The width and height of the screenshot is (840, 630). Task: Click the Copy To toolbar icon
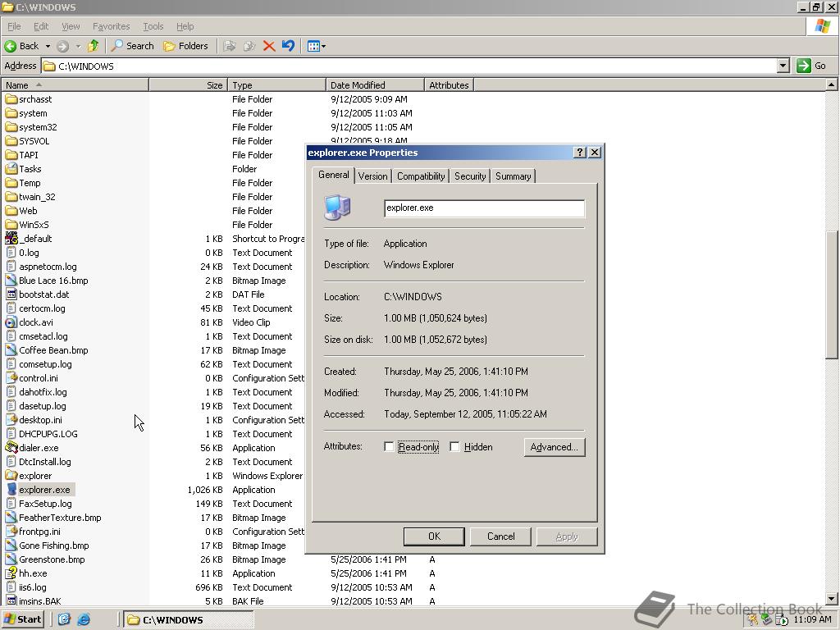[x=249, y=46]
